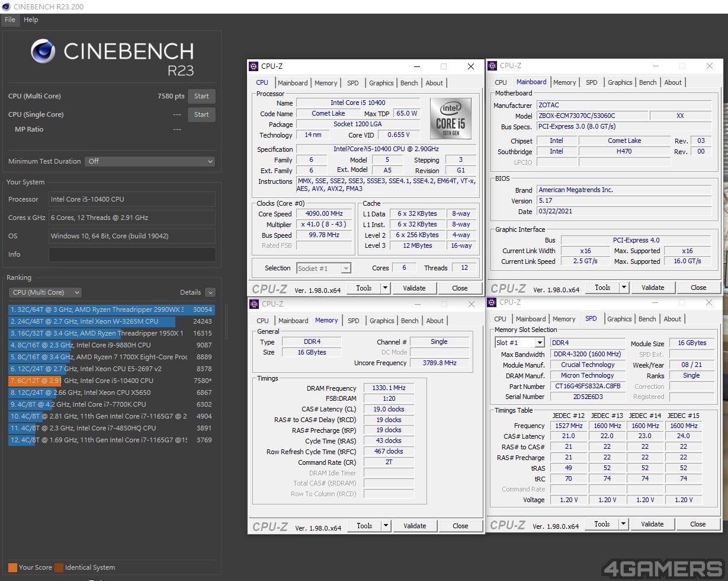
Task: Click the Close button in the SPD tab window
Action: click(698, 524)
